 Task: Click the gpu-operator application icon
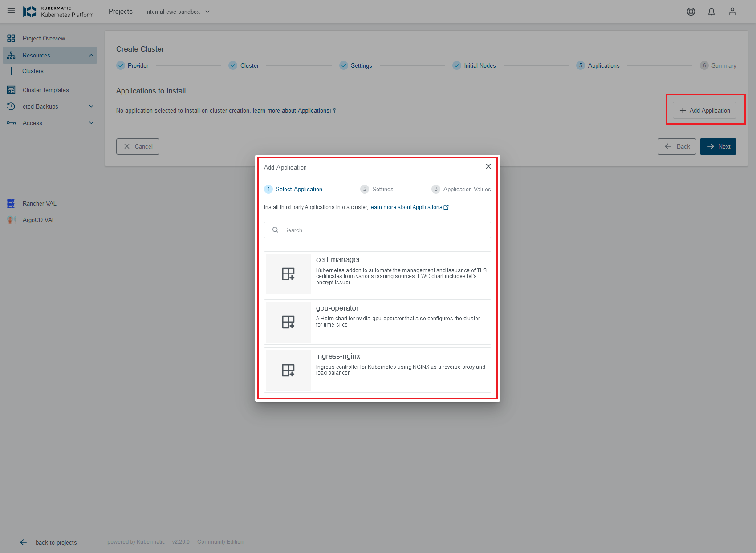point(289,322)
